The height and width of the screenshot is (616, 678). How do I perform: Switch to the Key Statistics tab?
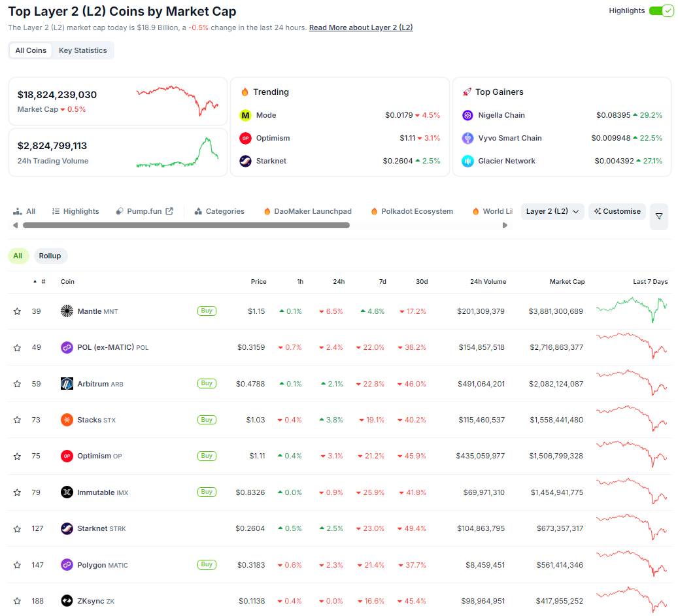click(82, 50)
